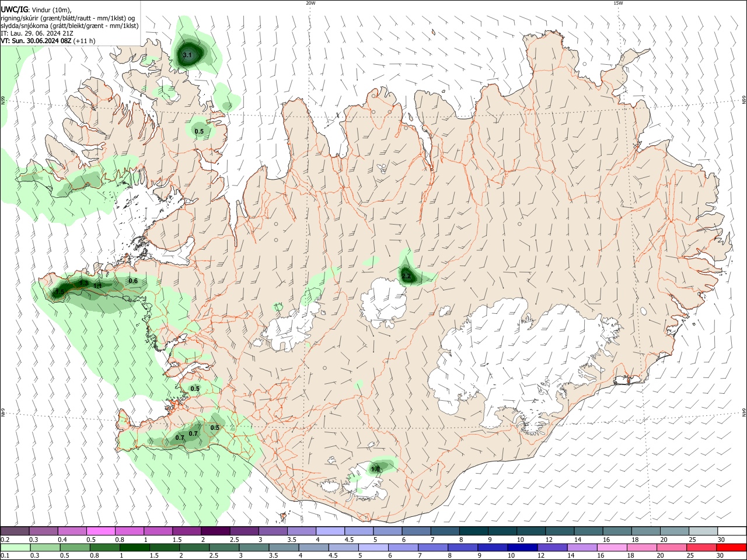Click the light pink 16 swatch, lower legend

click(612, 548)
